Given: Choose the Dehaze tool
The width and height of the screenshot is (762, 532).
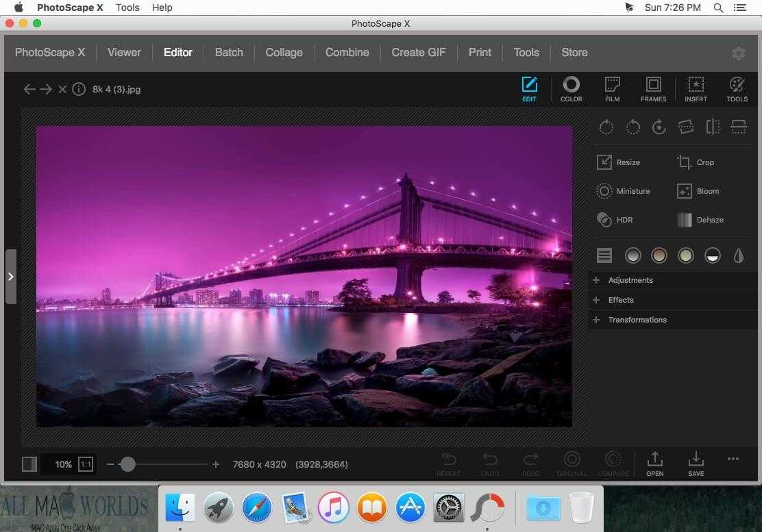Looking at the screenshot, I should point(700,220).
